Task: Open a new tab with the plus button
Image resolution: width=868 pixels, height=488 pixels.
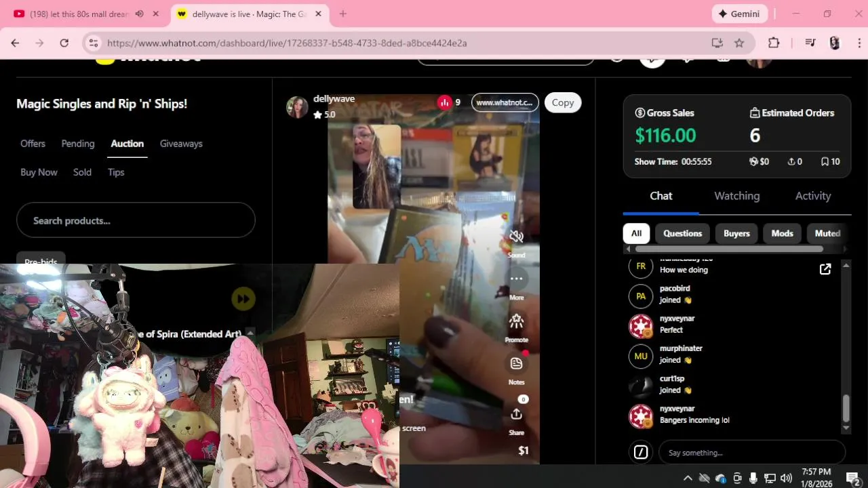Action: click(343, 14)
